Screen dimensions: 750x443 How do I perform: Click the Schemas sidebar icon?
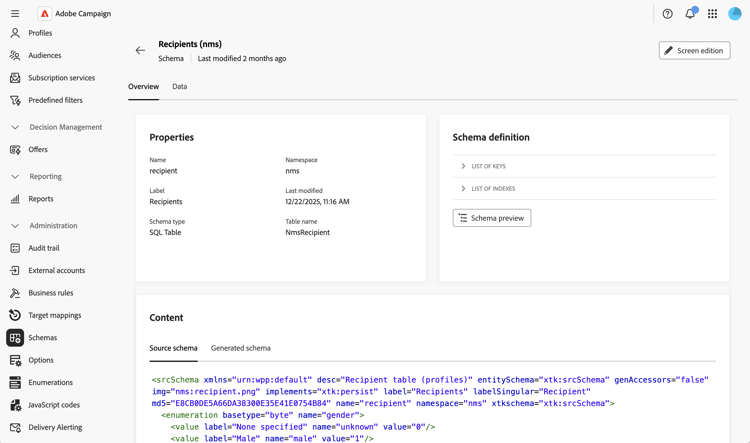tap(15, 338)
